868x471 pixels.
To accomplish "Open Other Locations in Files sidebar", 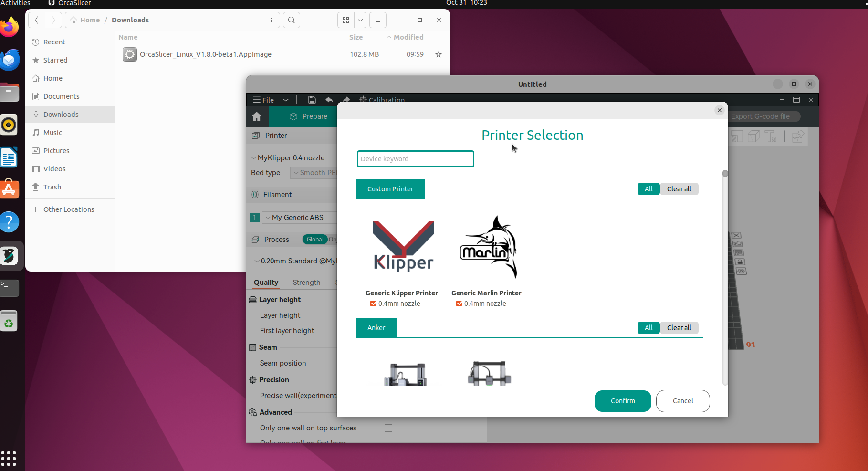I will pyautogui.click(x=70, y=209).
